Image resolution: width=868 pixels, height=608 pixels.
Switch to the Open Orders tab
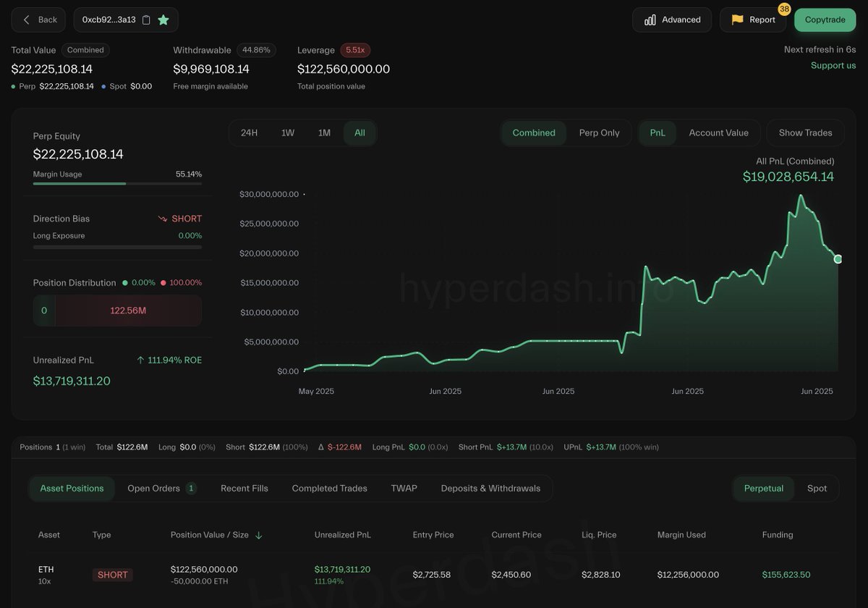tap(154, 489)
